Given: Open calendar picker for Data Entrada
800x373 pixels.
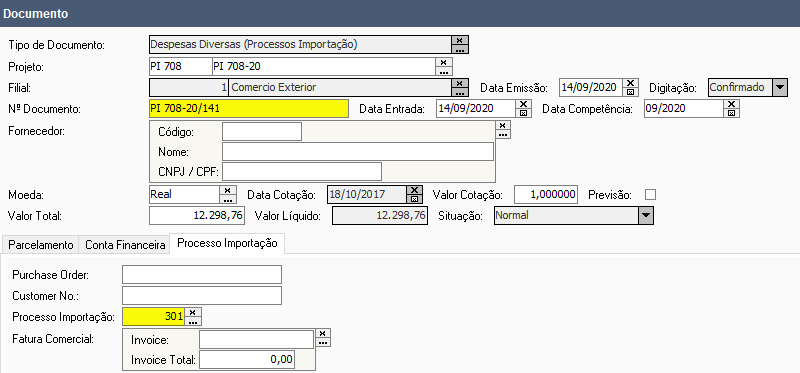Looking at the screenshot, I should [523, 113].
